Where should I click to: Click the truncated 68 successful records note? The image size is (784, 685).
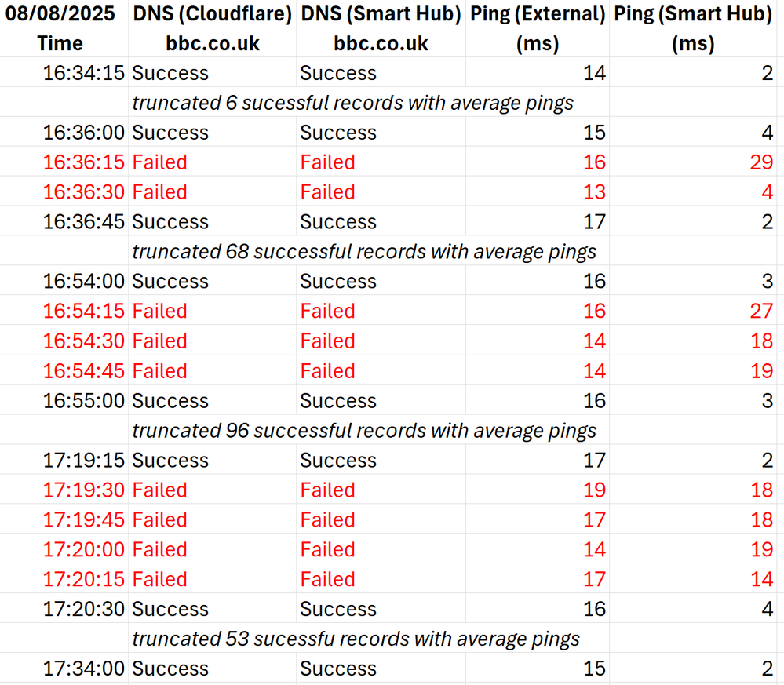pyautogui.click(x=363, y=252)
